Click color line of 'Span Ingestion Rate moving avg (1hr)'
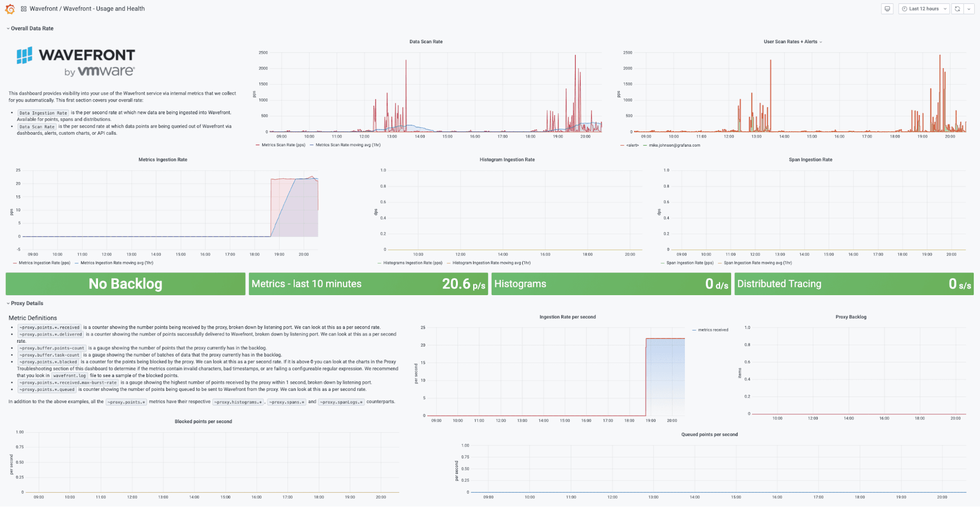The height and width of the screenshot is (507, 980). click(x=720, y=263)
